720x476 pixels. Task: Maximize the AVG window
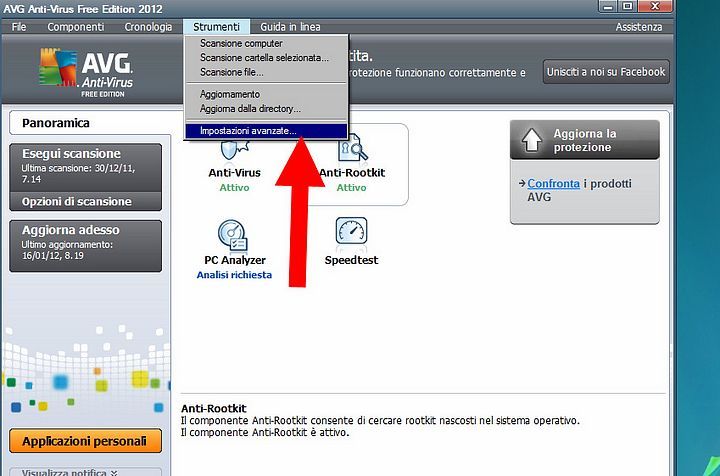(627, 6)
